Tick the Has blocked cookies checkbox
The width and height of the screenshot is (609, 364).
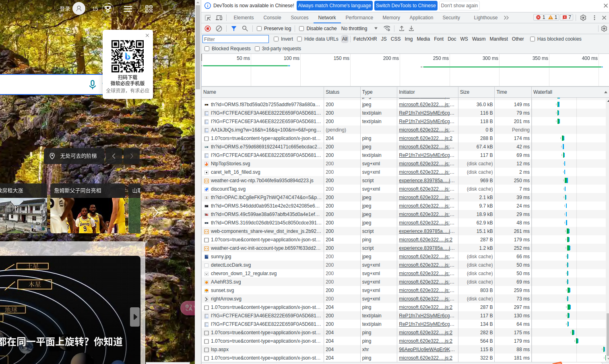pos(533,39)
